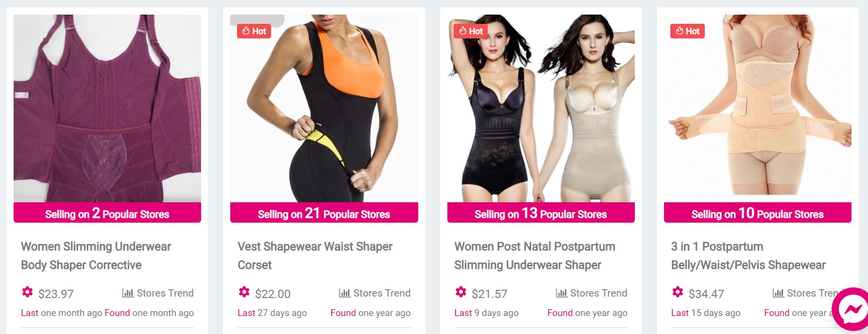The image size is (868, 334).
Task: Open Women Slimming Underwear Body Shaper Corrective title
Action: (x=96, y=256)
